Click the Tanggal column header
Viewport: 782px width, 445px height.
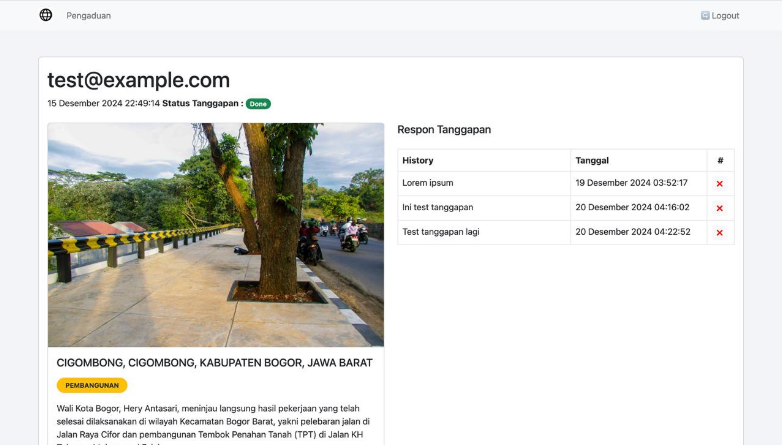pos(592,160)
